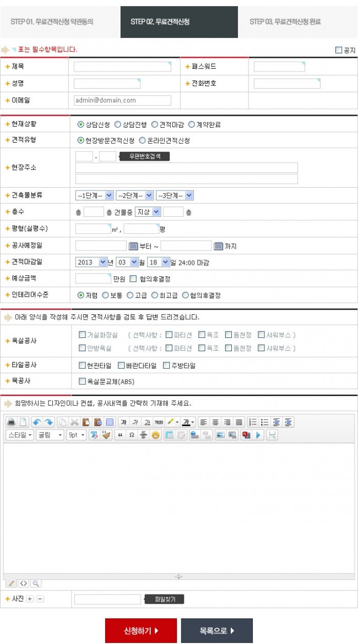Select the 계약완료 radio button
This screenshot has width=358, height=644.
point(192,124)
